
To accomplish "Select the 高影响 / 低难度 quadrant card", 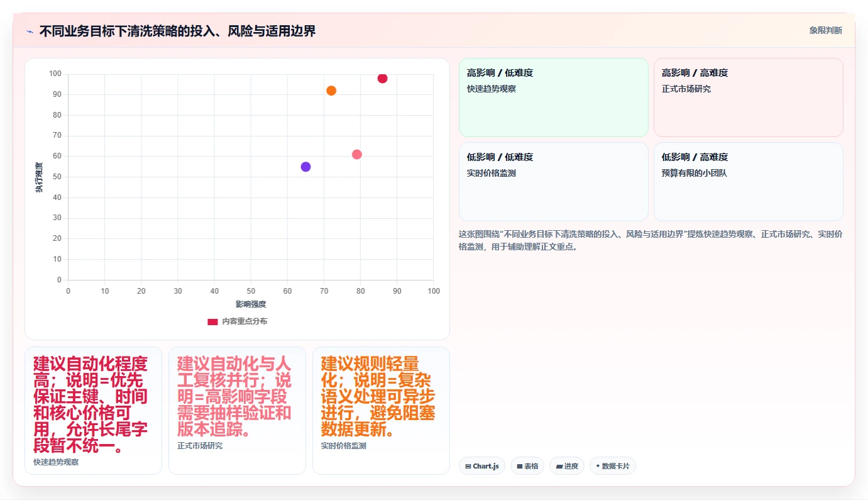I will 553,97.
